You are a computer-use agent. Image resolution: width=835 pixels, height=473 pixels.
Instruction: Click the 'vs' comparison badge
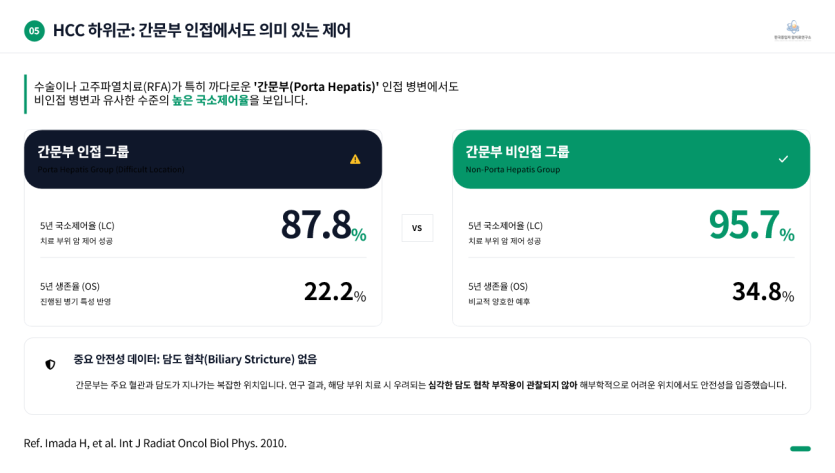point(417,228)
